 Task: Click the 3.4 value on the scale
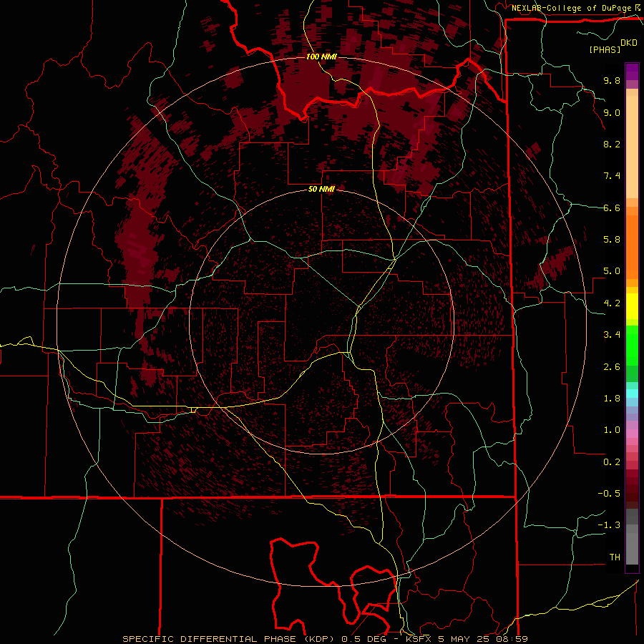(612, 335)
